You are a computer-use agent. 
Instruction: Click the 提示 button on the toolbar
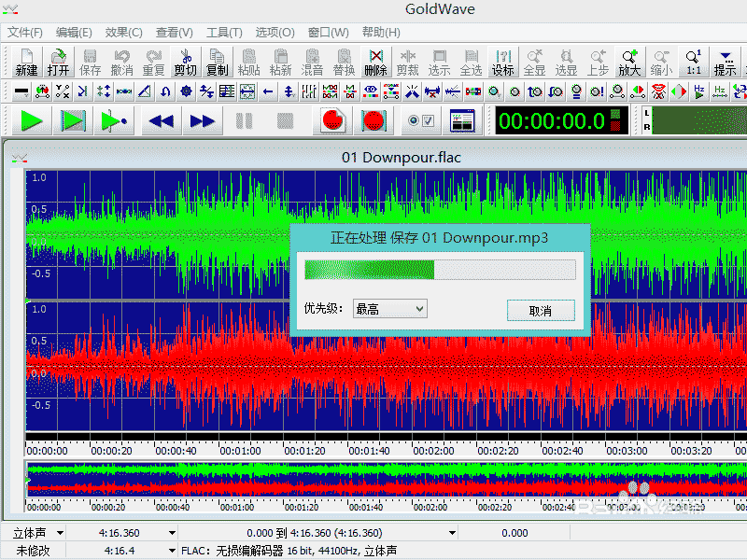726,63
